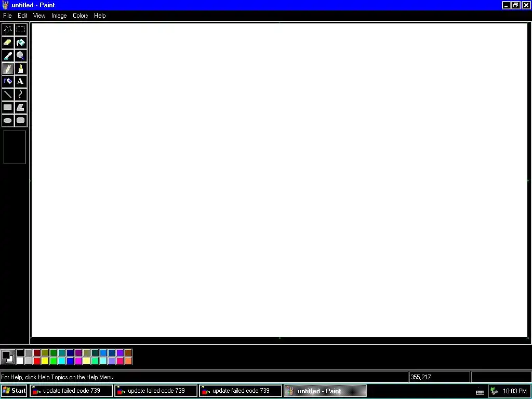Image resolution: width=532 pixels, height=399 pixels.
Task: Choose the magenta palette swatch
Action: point(78,361)
